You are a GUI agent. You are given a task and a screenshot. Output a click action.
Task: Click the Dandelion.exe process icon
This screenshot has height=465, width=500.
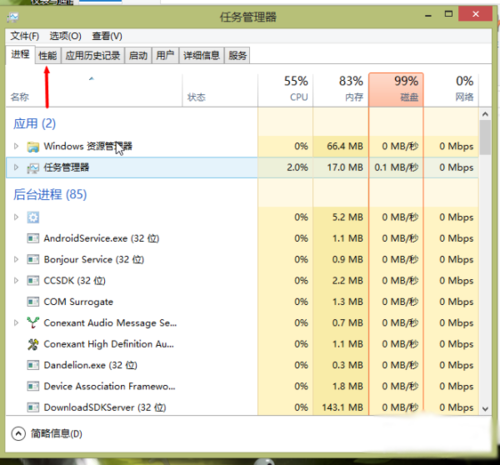33,365
